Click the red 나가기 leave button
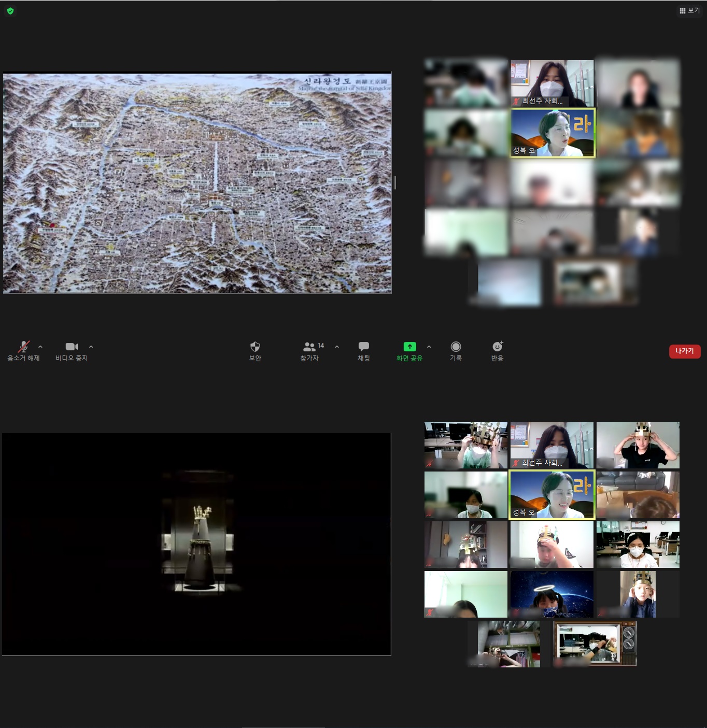Screen dimensions: 707x728 tap(684, 351)
